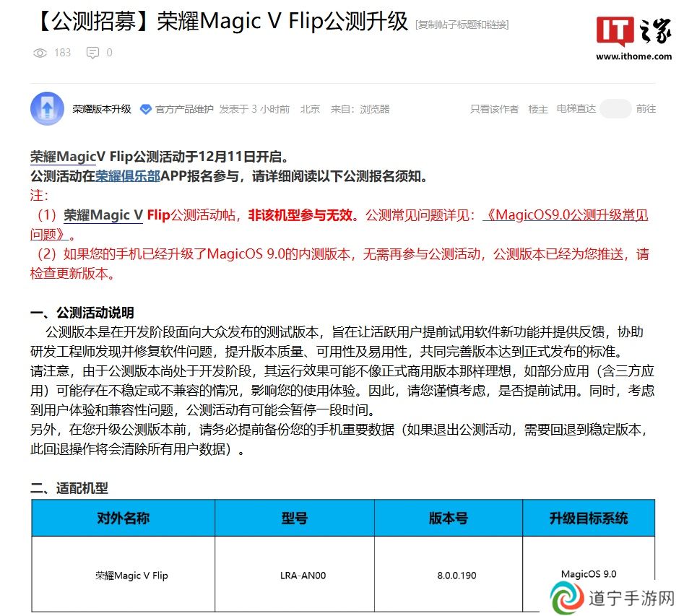Viewport: 684px width, 616px height.
Task: Click the 北京 location text
Action: click(x=310, y=109)
